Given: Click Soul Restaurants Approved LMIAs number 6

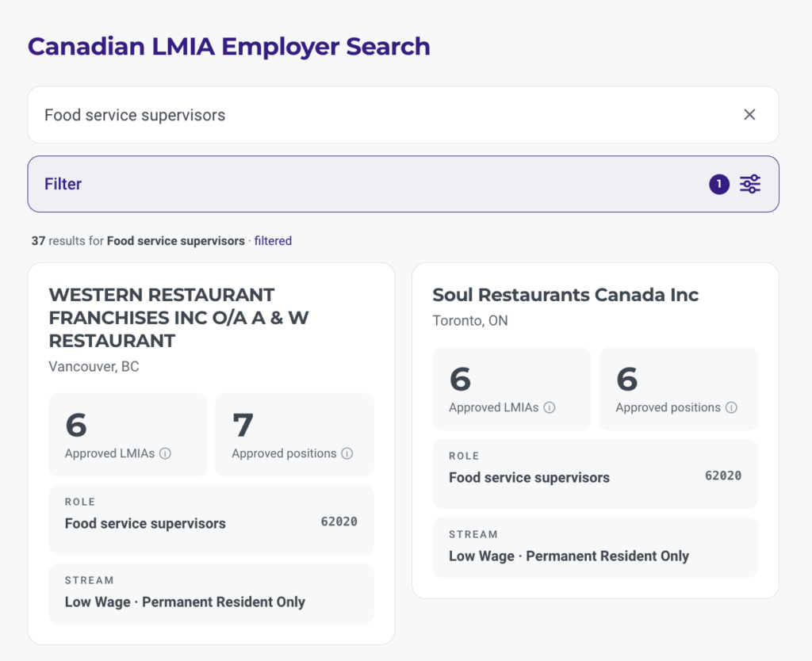Looking at the screenshot, I should pyautogui.click(x=461, y=379).
